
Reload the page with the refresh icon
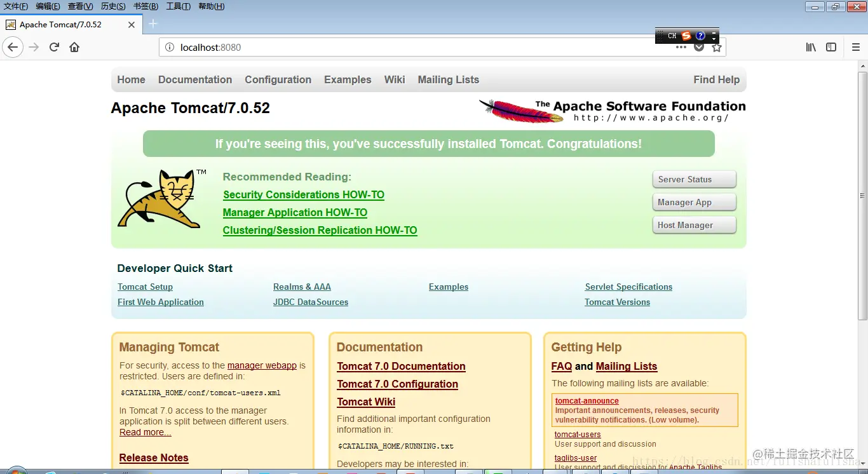tap(55, 47)
